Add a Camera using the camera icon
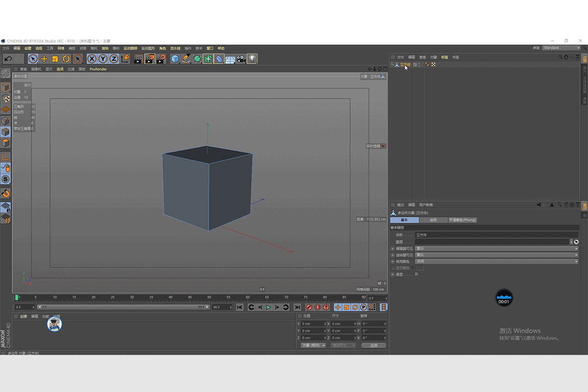This screenshot has width=588, height=392. 241,59
